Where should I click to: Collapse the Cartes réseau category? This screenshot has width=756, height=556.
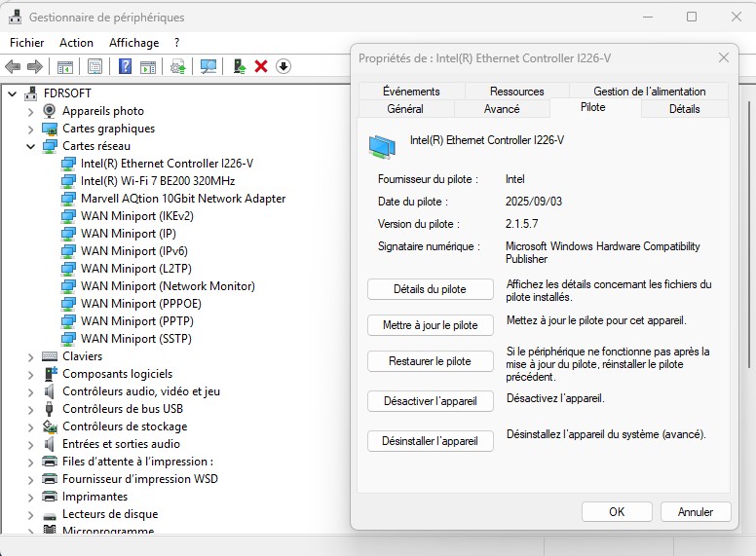(31, 146)
